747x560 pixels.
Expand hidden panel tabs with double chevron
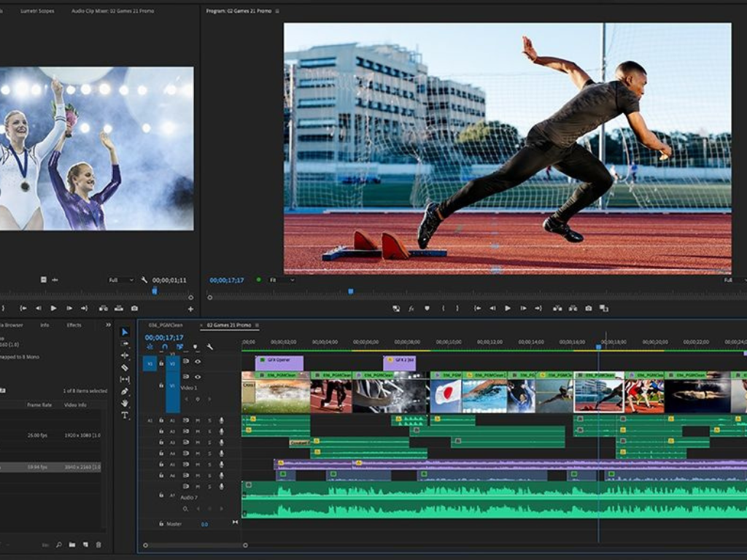109,325
